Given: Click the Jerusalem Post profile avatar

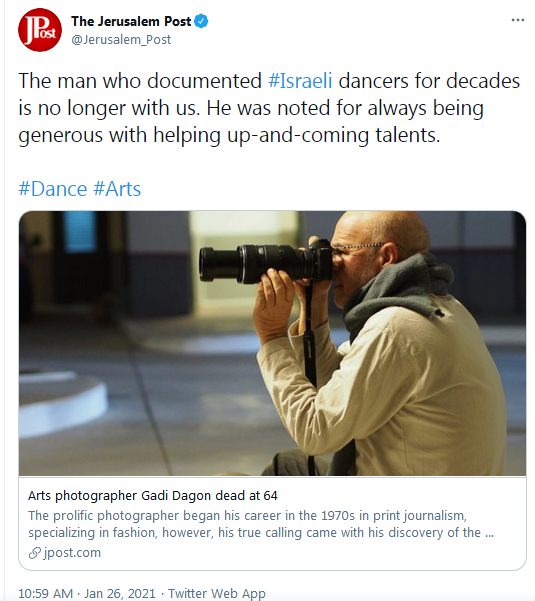Looking at the screenshot, I should (x=40, y=30).
